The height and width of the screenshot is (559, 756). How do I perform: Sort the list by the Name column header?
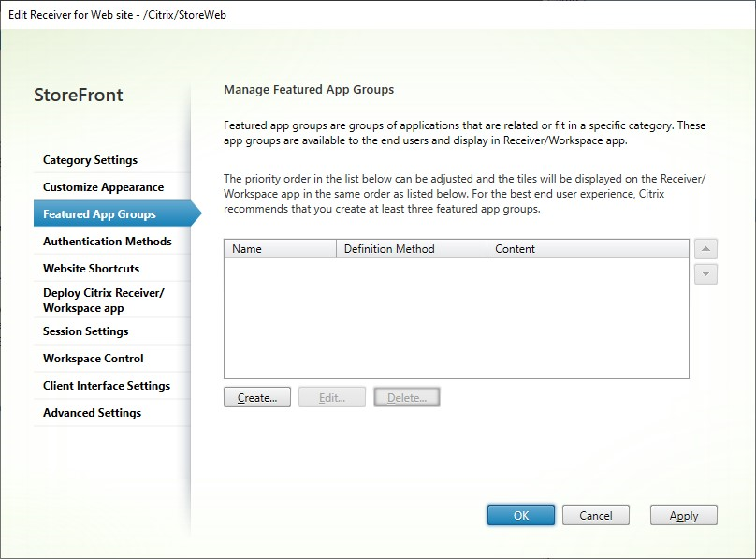coord(280,249)
